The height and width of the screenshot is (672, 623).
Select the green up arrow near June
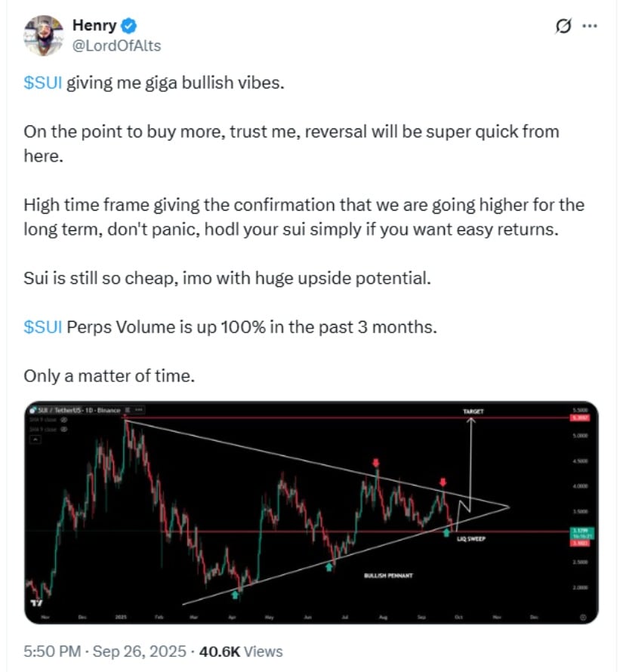point(329,566)
